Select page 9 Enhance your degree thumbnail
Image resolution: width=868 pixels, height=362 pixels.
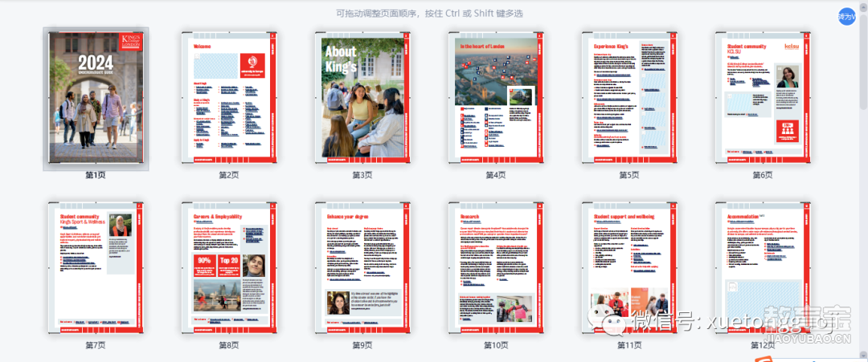point(362,268)
